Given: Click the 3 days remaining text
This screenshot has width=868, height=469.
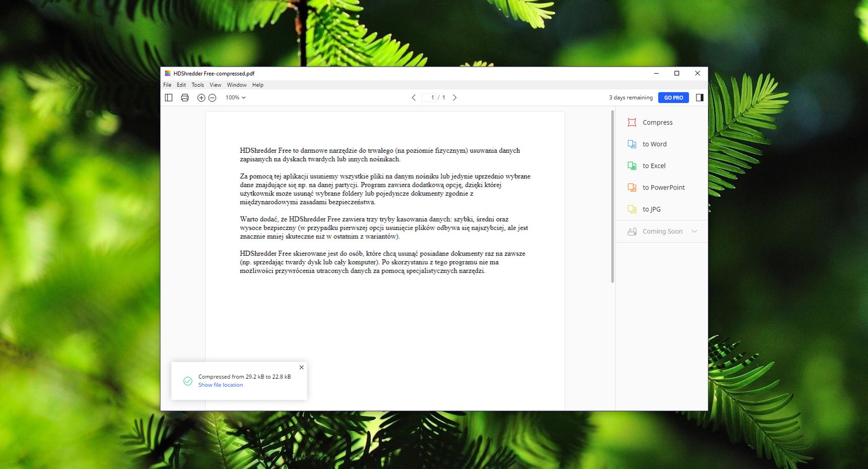Looking at the screenshot, I should click(x=631, y=97).
